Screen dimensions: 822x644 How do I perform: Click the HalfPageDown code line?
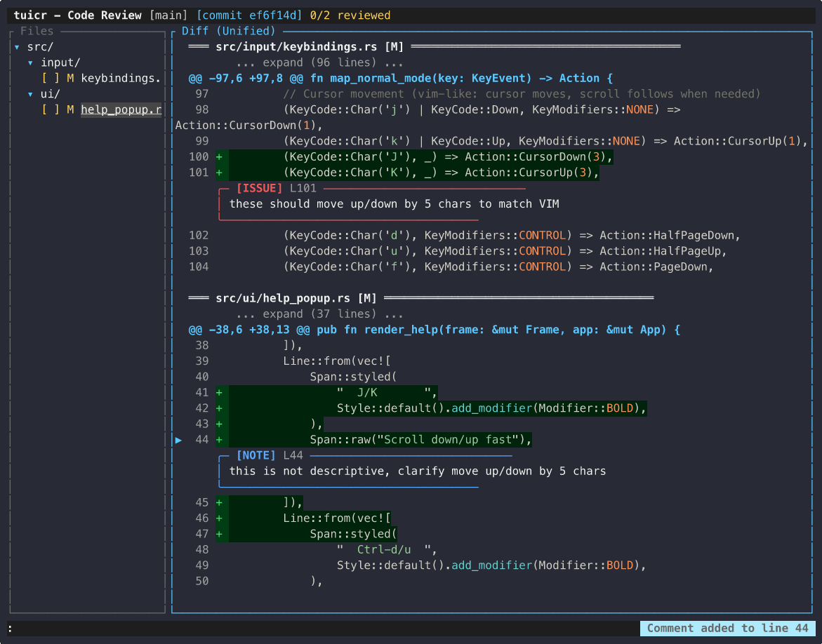(512, 235)
